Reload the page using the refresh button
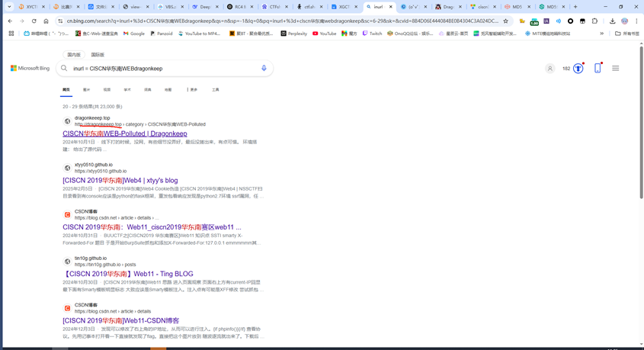The image size is (644, 350). click(x=34, y=21)
